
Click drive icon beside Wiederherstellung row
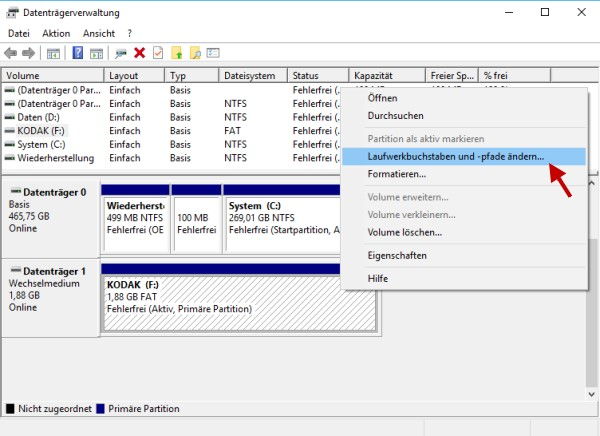(10, 158)
